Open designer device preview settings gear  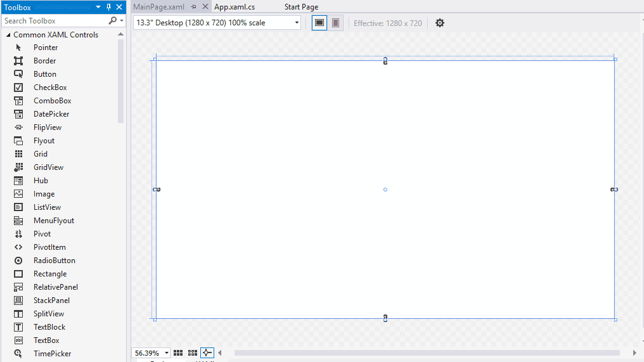pyautogui.click(x=440, y=23)
